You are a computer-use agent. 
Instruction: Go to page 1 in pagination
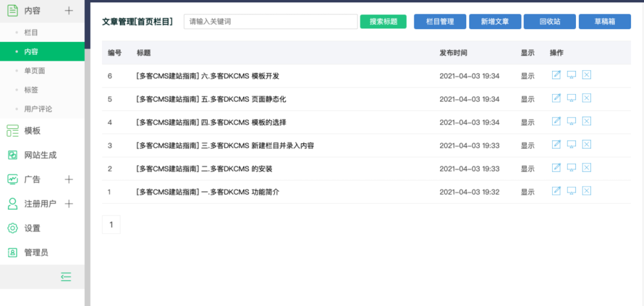[x=112, y=225]
